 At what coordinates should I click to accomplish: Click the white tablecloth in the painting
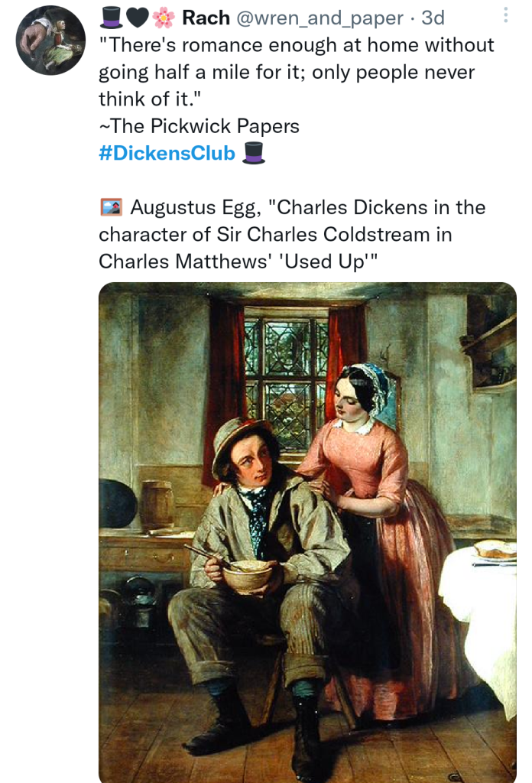[482, 612]
